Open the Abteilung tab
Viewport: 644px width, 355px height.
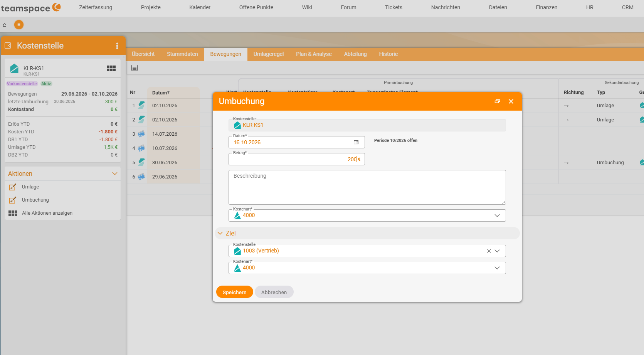point(355,54)
